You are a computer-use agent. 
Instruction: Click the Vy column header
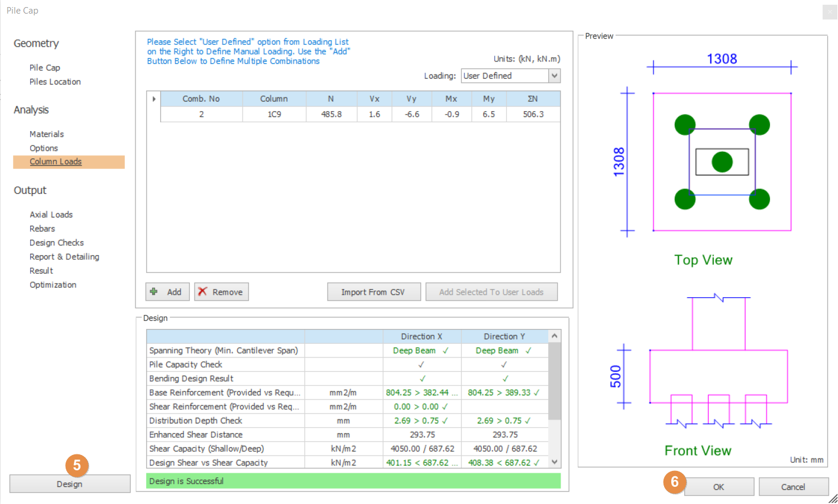[412, 99]
